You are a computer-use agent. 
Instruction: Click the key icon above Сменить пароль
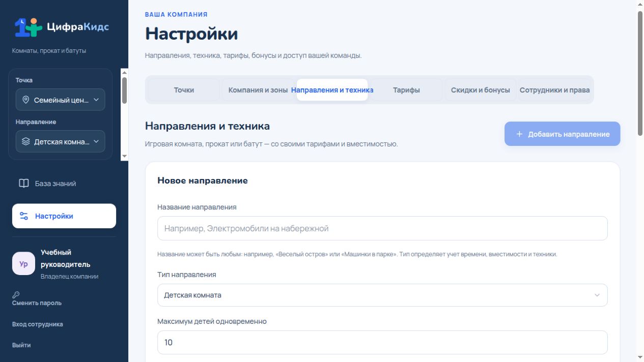pos(16,294)
